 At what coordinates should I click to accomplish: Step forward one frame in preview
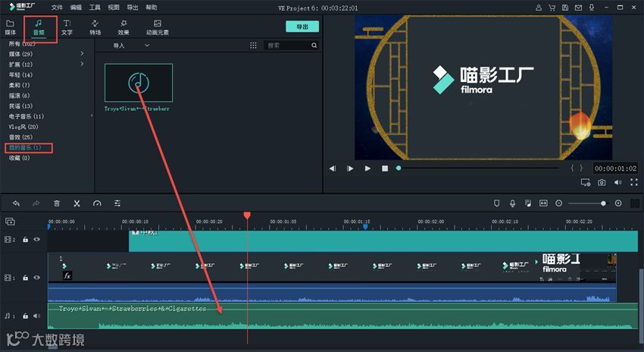pos(350,168)
